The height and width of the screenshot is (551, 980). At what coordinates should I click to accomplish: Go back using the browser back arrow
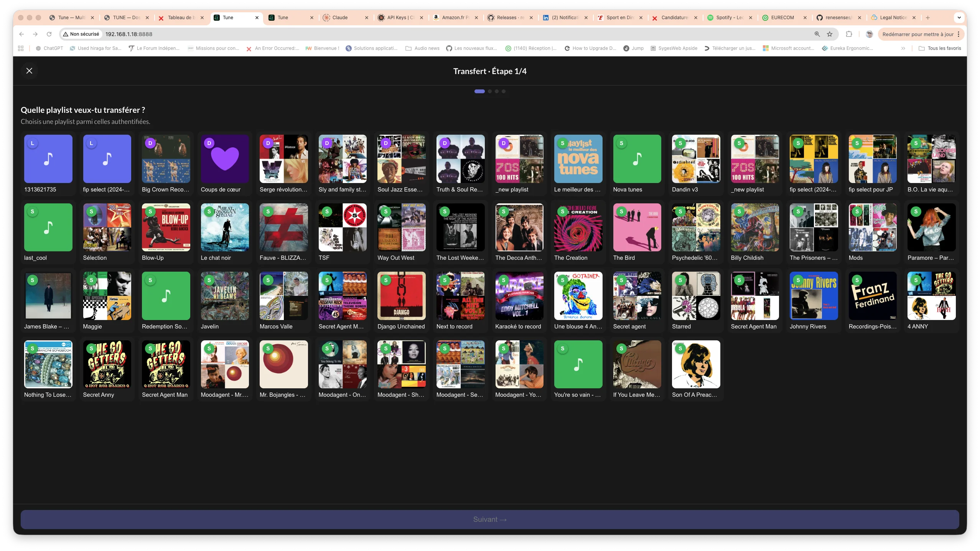click(21, 34)
